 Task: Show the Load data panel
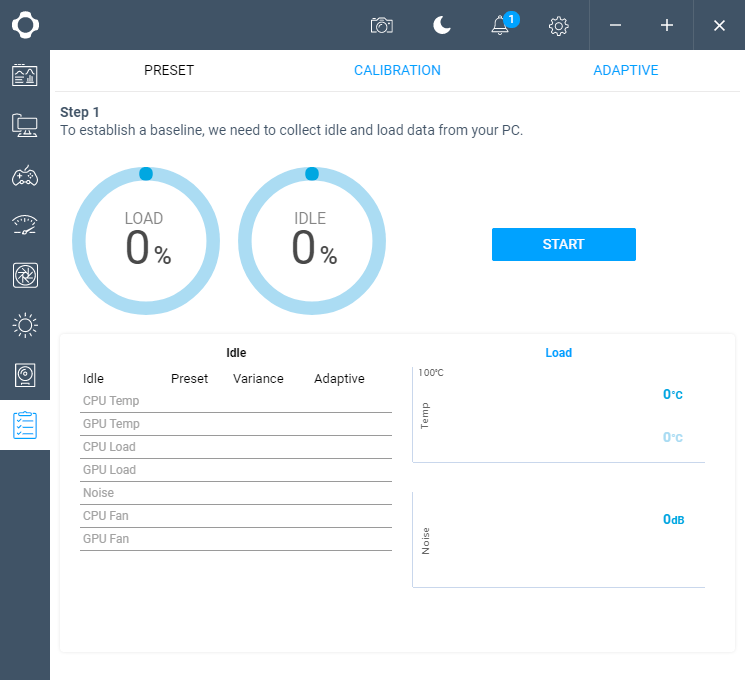pos(558,353)
